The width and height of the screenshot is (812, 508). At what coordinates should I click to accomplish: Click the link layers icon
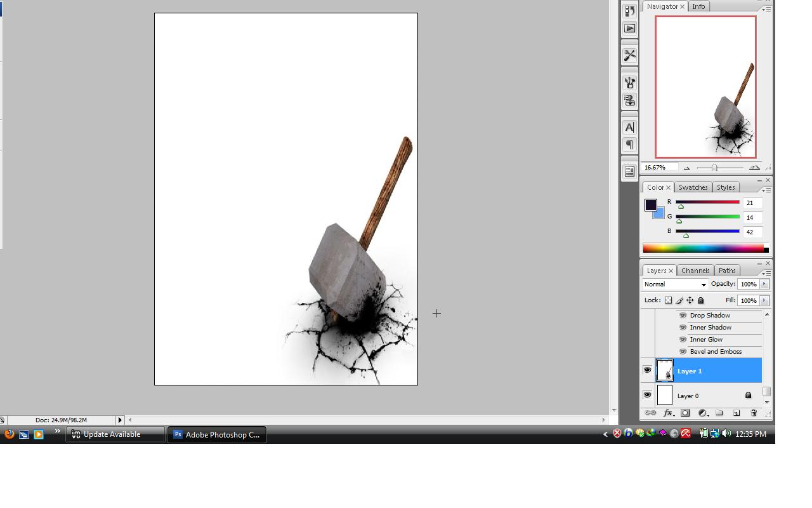(650, 413)
